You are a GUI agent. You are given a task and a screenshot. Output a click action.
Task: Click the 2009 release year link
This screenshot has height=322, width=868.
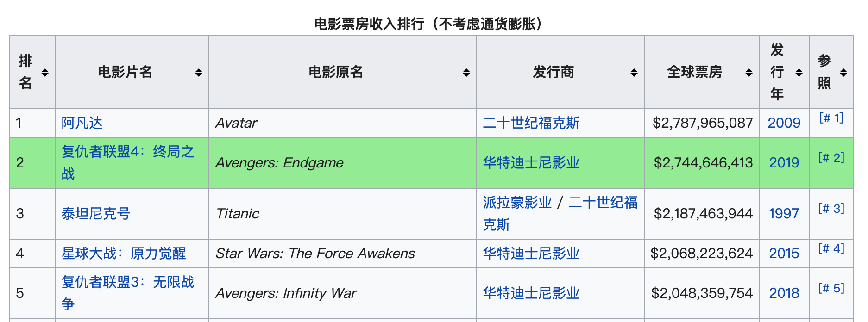pos(784,123)
